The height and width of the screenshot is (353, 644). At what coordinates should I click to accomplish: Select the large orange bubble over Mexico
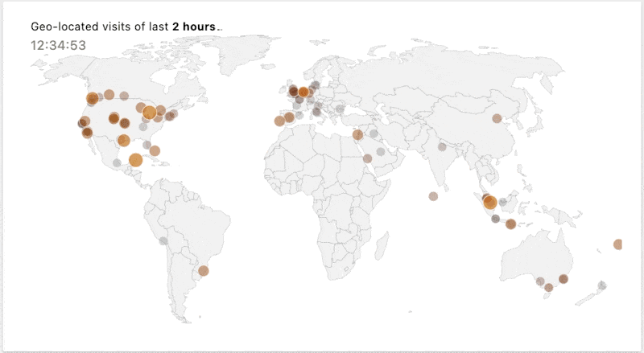click(x=135, y=159)
